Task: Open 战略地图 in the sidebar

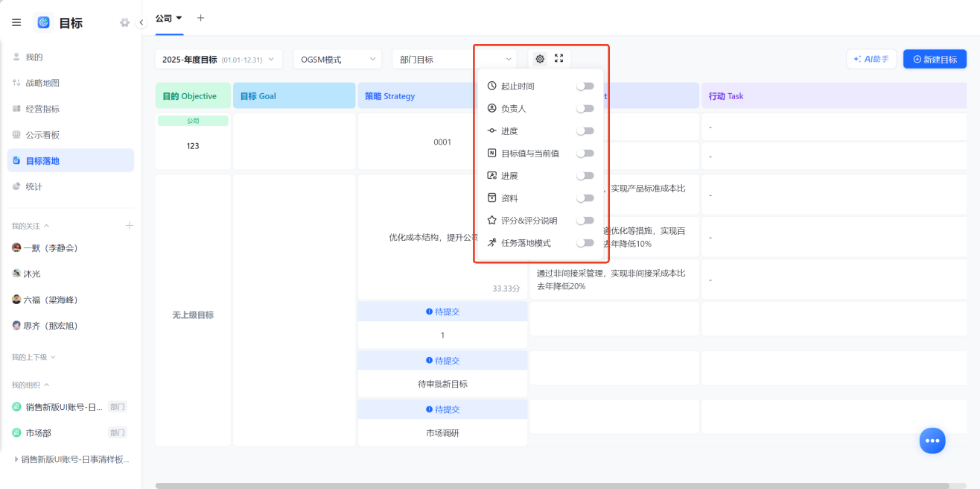Action: [x=71, y=83]
